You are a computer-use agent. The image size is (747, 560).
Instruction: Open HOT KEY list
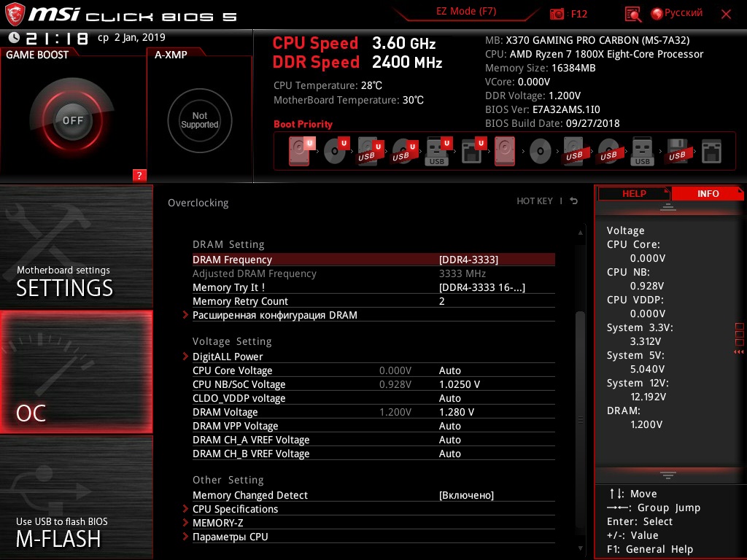pyautogui.click(x=535, y=201)
